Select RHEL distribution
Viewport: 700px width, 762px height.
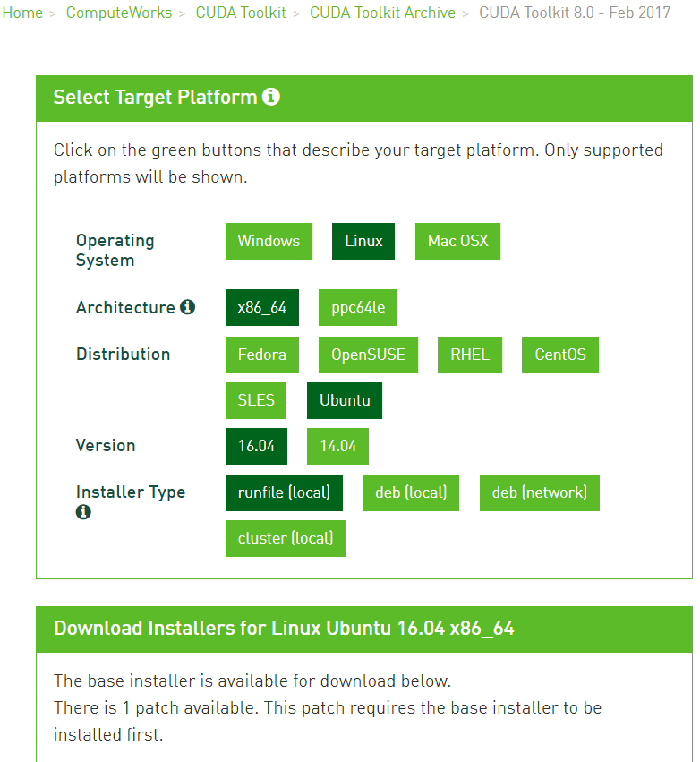click(470, 355)
